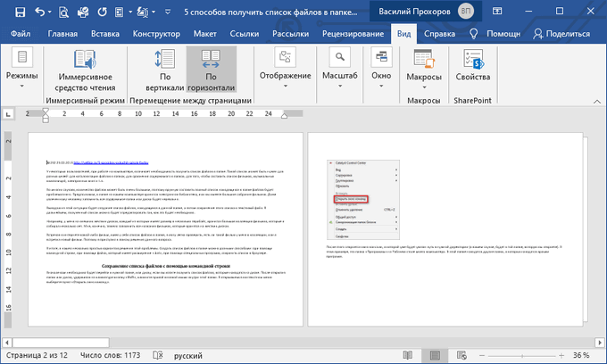Click the Undo arrow icon
The height and width of the screenshot is (364, 607).
40,12
